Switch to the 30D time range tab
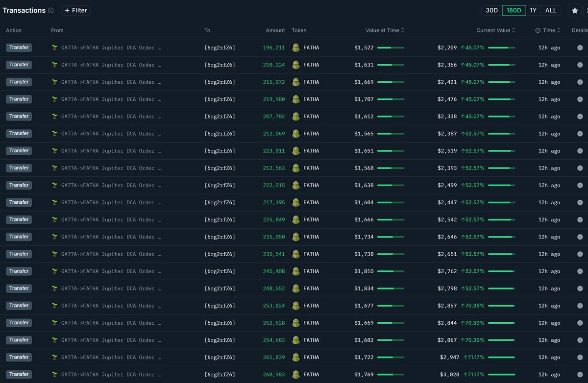This screenshot has height=383, width=588. [x=492, y=10]
